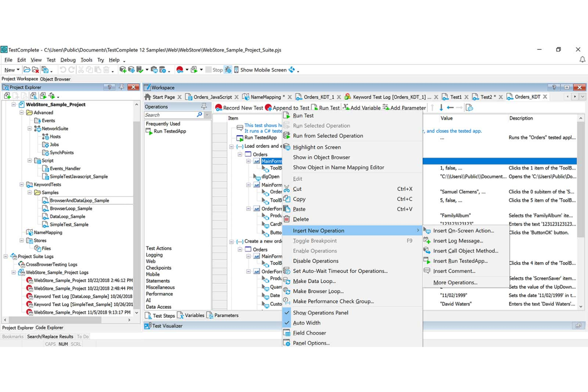Image resolution: width=588 pixels, height=392 pixels.
Task: Open the File menu
Action: pyautogui.click(x=8, y=60)
